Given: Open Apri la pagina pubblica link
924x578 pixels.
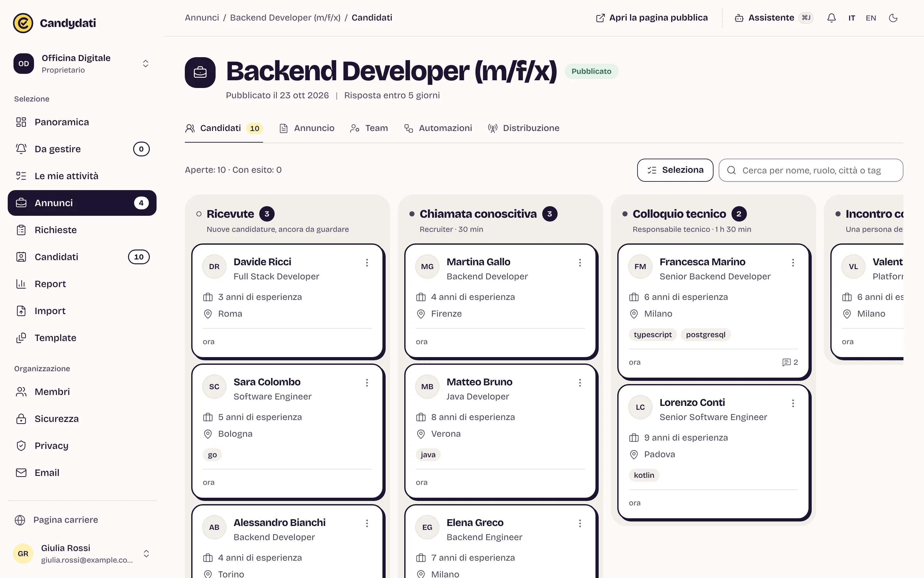Looking at the screenshot, I should click(x=651, y=18).
